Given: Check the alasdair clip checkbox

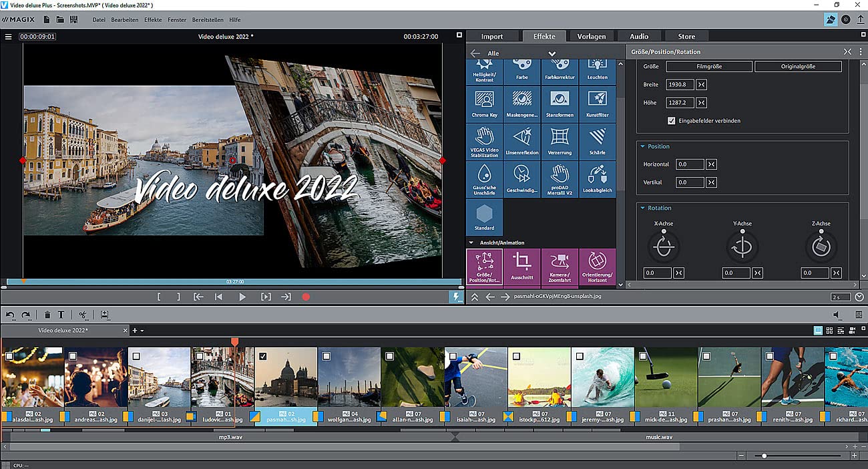Looking at the screenshot, I should click(x=9, y=357).
